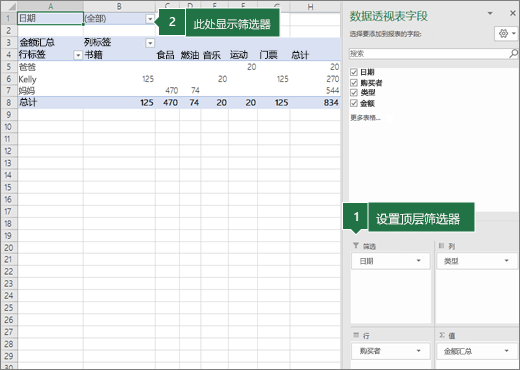520x370 pixels.
Task: Click the 行 rows area icon
Action: click(x=356, y=335)
